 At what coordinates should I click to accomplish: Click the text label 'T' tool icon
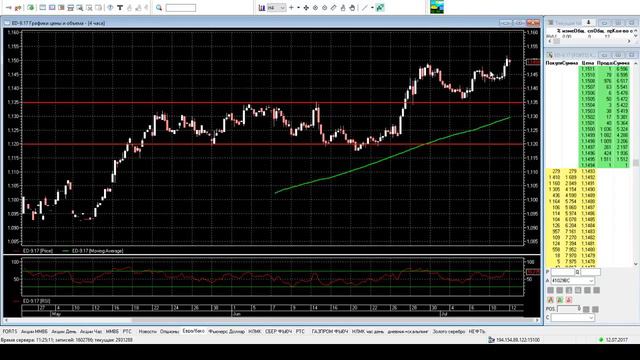pyautogui.click(x=120, y=8)
